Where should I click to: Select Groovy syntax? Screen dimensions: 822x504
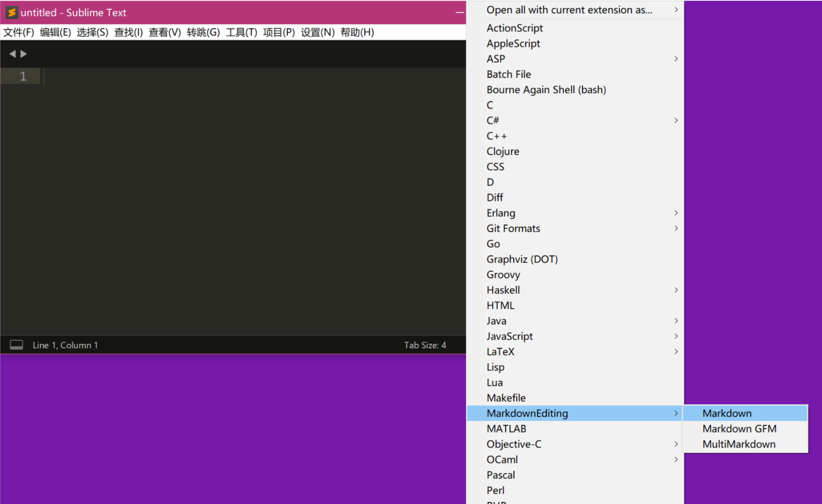tap(575, 275)
